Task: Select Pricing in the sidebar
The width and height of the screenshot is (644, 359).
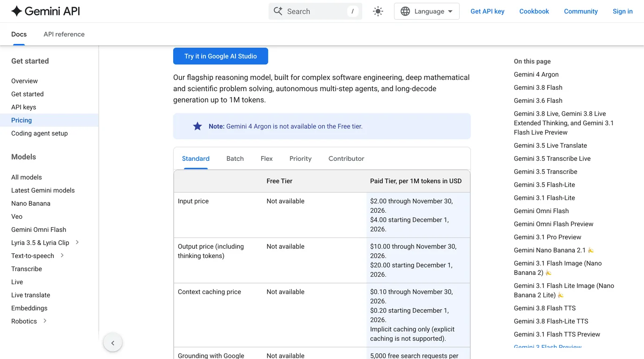Action: click(x=22, y=120)
